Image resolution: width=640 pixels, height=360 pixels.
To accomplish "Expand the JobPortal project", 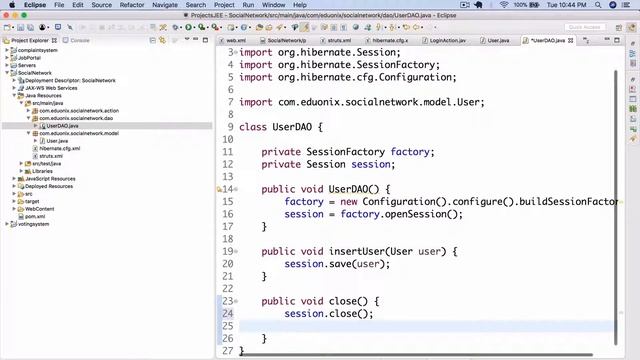I will [7, 58].
